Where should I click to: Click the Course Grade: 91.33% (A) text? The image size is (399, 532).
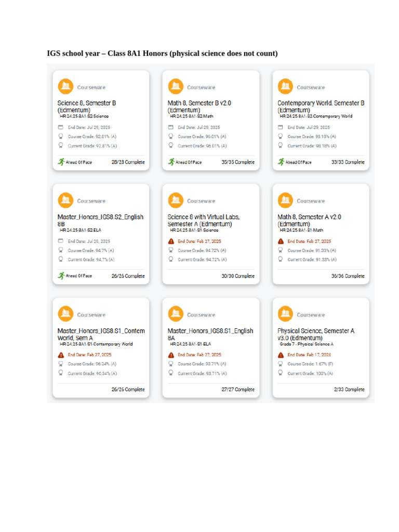tap(312, 250)
